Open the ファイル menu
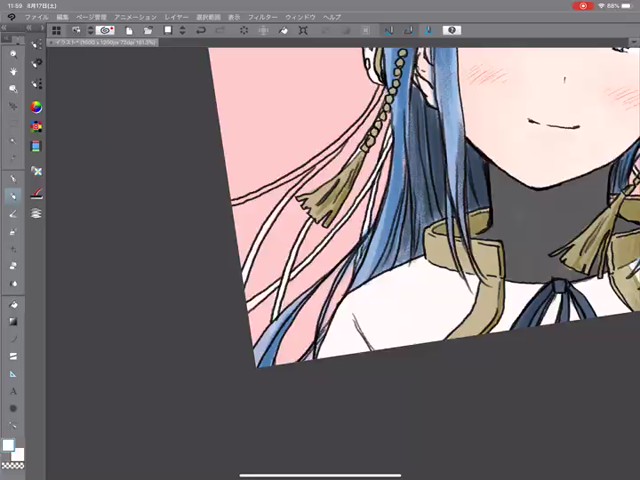This screenshot has width=640, height=480. (x=36, y=17)
